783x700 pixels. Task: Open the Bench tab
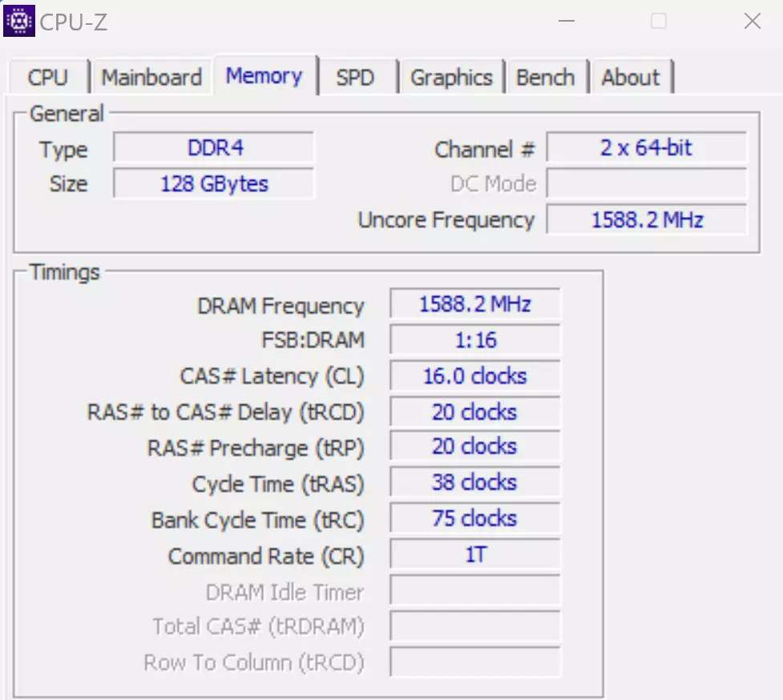(x=545, y=78)
